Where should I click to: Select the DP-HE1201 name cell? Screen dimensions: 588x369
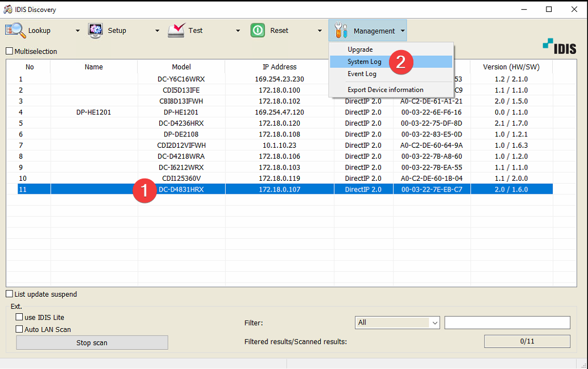pos(94,112)
